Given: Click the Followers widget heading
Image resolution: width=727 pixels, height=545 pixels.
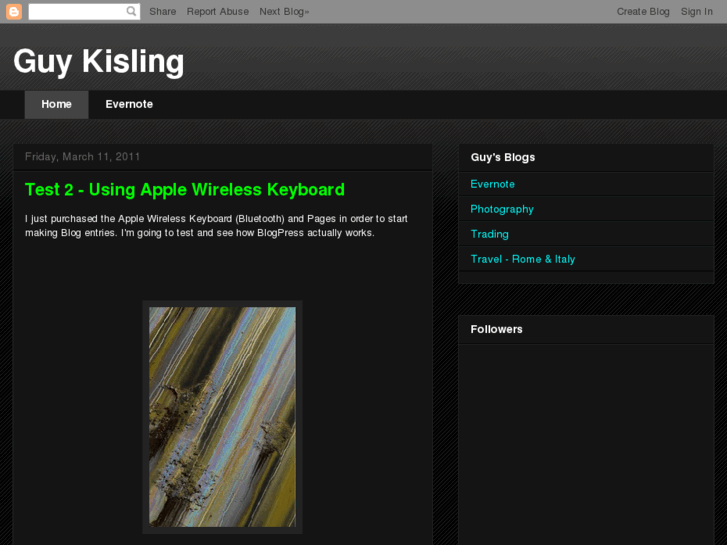Looking at the screenshot, I should pyautogui.click(x=496, y=329).
